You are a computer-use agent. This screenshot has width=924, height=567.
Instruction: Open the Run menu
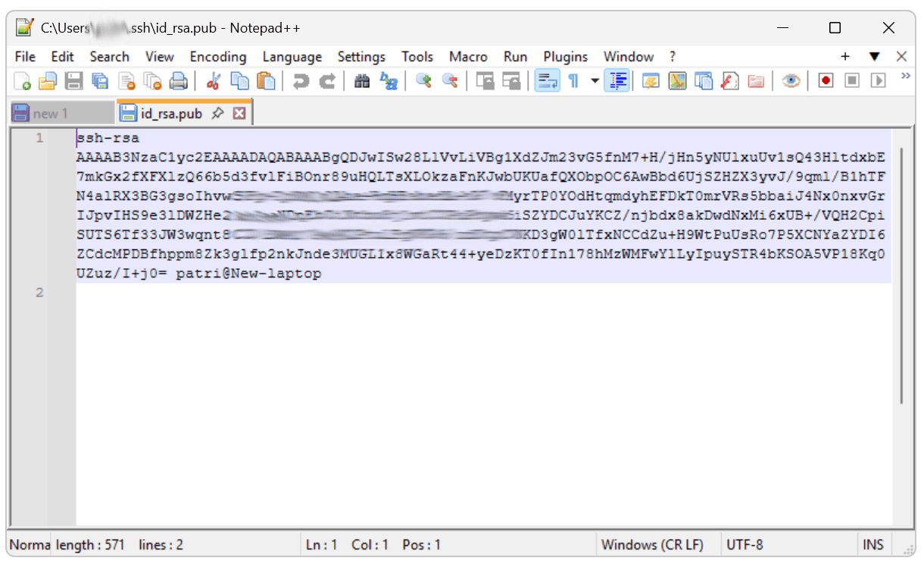(515, 57)
